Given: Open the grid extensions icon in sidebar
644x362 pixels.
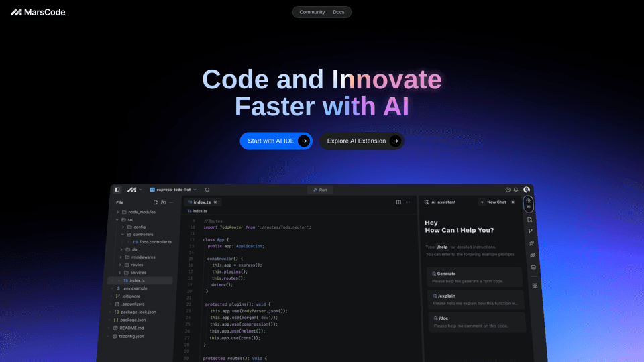Looking at the screenshot, I should (x=535, y=286).
